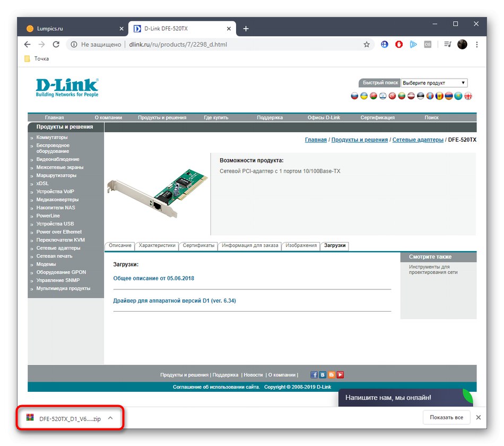Open 'Поддержка' in the top navigation
This screenshot has width=504, height=446.
[x=270, y=117]
